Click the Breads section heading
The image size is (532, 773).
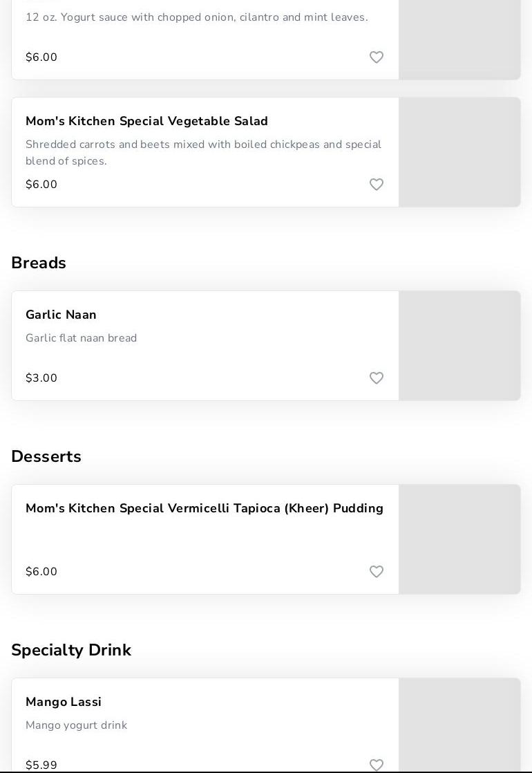point(39,263)
